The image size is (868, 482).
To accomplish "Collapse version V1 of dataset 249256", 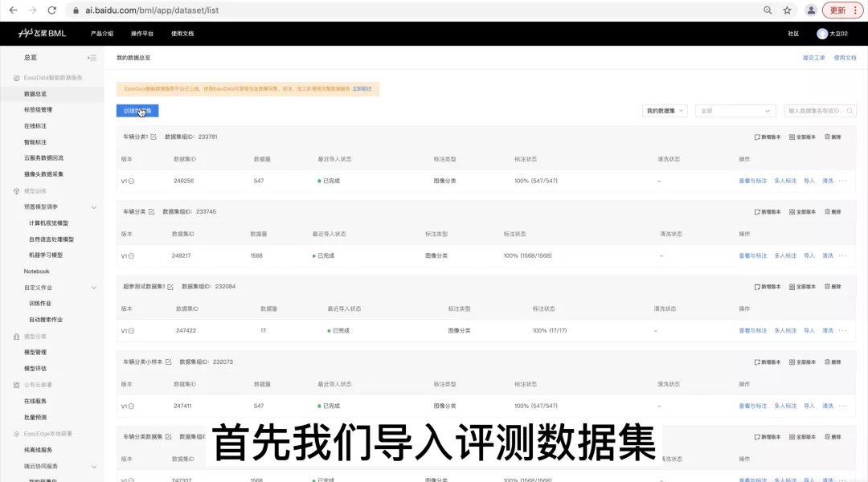I will tap(131, 181).
